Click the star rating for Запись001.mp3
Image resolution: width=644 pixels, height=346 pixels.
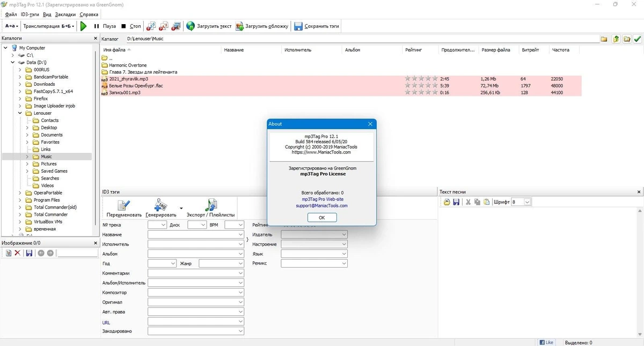coord(421,92)
